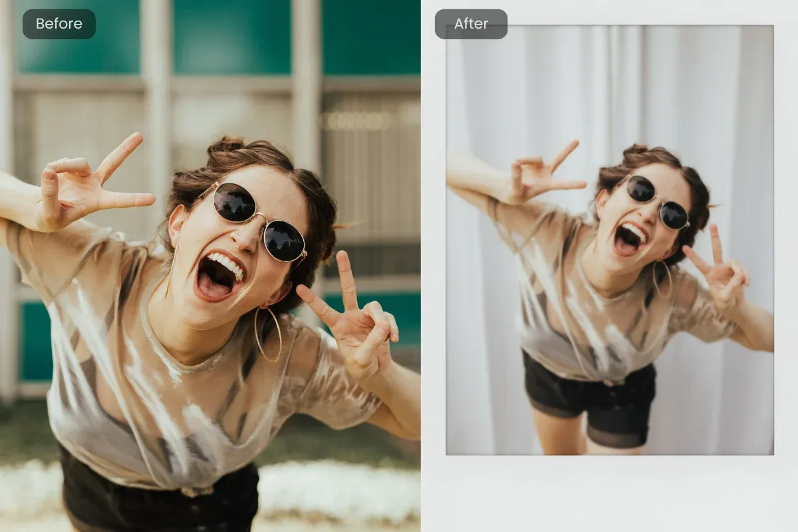Click the gold hoop earring in Before photo
Screen dimensions: 798x532
(267, 334)
